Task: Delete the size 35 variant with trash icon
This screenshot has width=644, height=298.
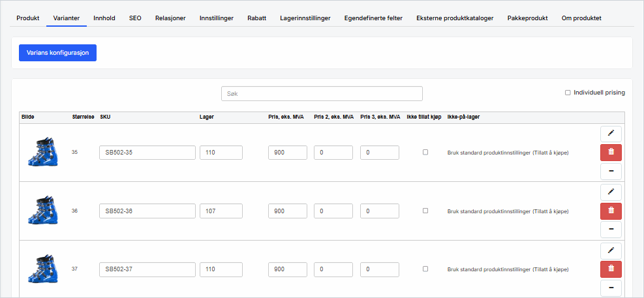Action: pyautogui.click(x=611, y=153)
